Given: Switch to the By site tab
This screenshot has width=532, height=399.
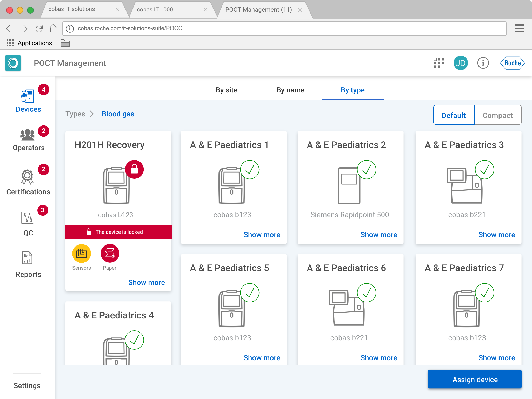Looking at the screenshot, I should [226, 90].
